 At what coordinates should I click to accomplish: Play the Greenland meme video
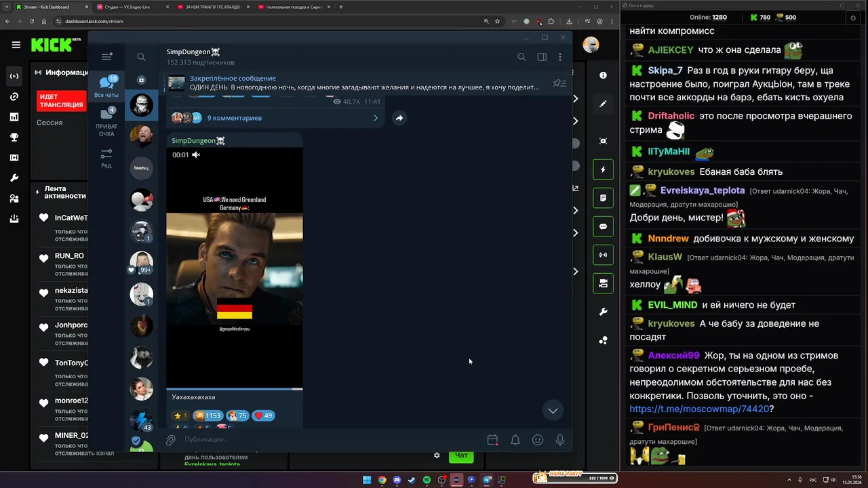[x=235, y=268]
